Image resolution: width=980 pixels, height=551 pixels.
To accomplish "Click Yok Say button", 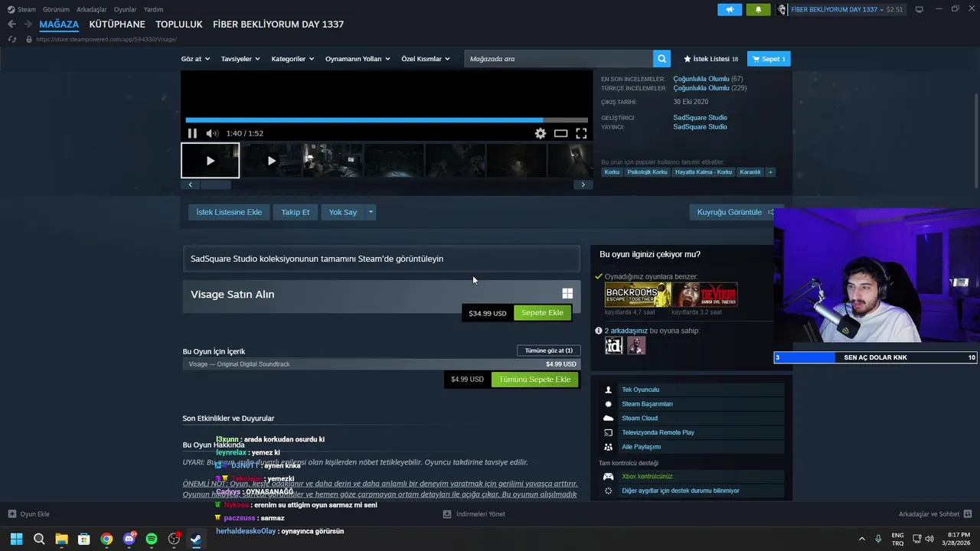I will pyautogui.click(x=343, y=212).
